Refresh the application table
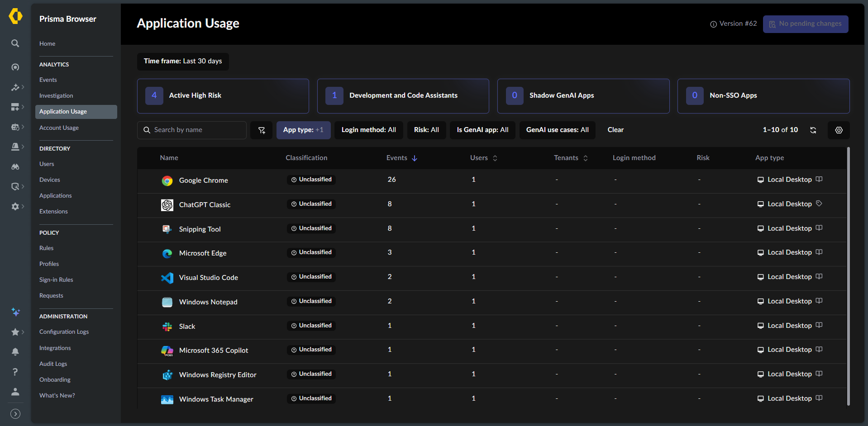The width and height of the screenshot is (868, 426). click(813, 130)
